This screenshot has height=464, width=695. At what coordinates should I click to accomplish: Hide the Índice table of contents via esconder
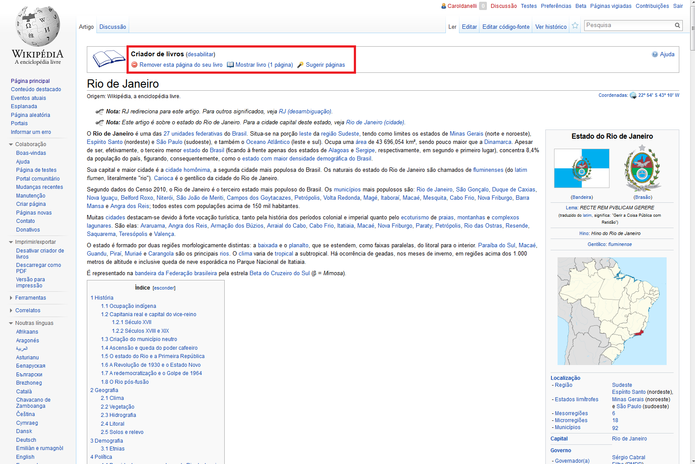coord(164,288)
